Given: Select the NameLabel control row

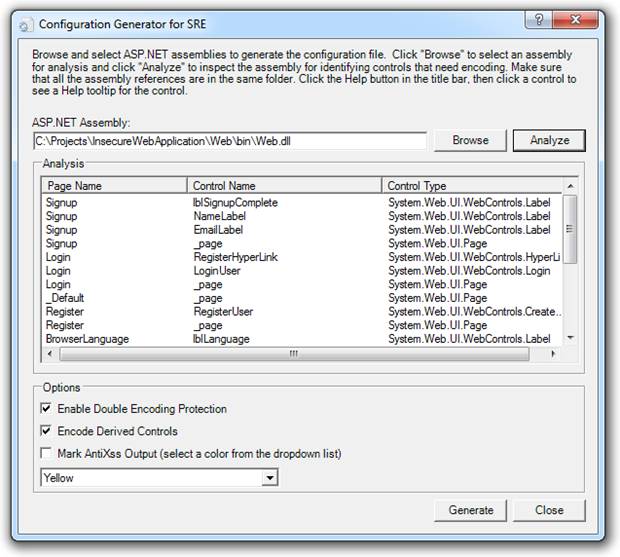Looking at the screenshot, I should (x=301, y=216).
